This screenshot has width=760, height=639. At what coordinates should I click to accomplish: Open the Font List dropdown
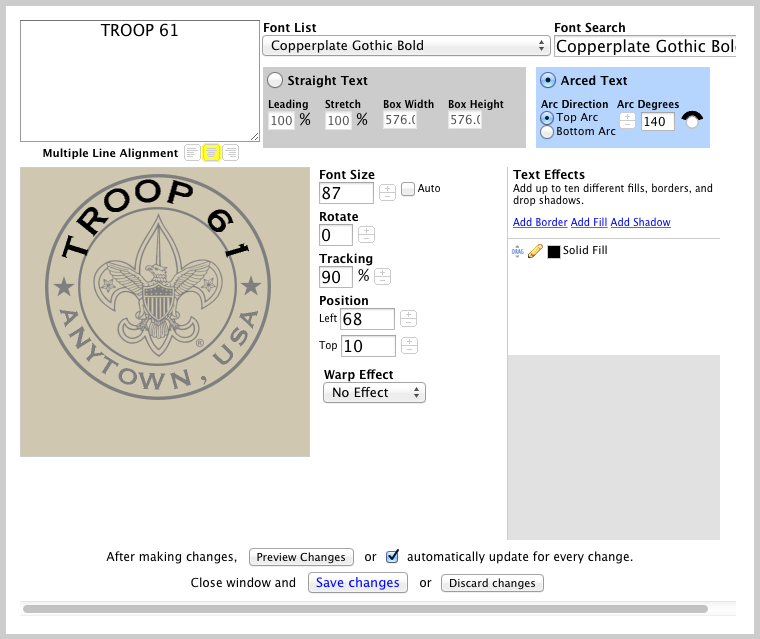pos(406,45)
